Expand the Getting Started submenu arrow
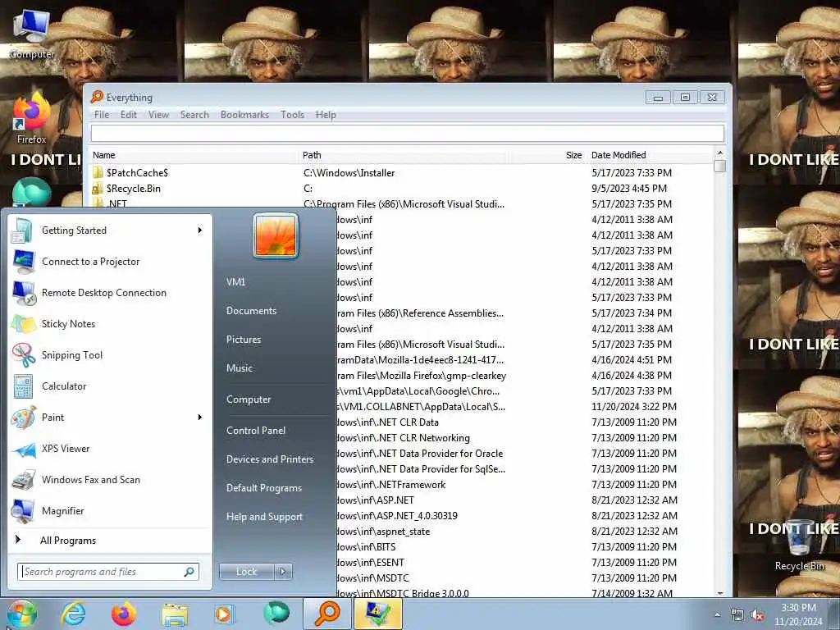840x630 pixels. pos(200,231)
